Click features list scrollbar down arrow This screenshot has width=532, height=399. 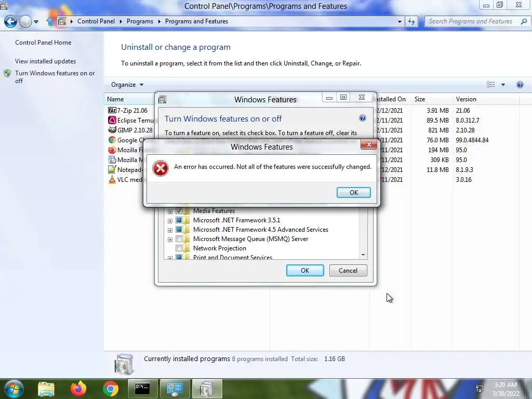[363, 255]
